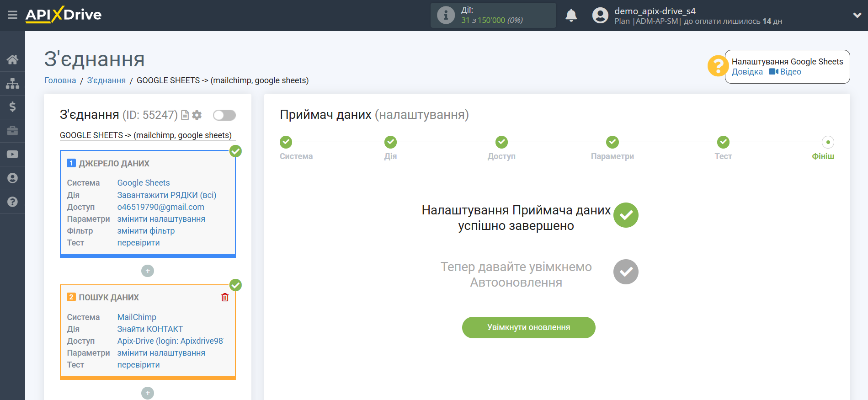
Task: Open billing dollar icon in sidebar
Action: (x=12, y=107)
